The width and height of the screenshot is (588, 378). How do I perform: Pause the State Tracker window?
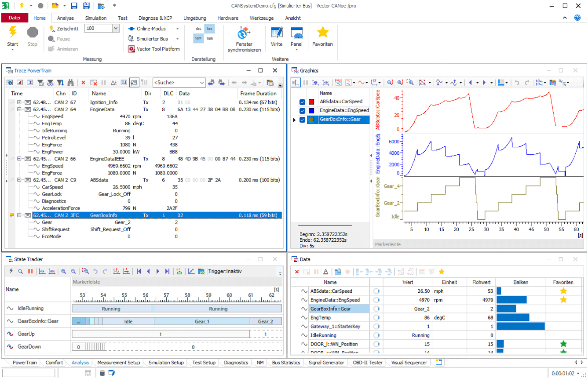30,271
